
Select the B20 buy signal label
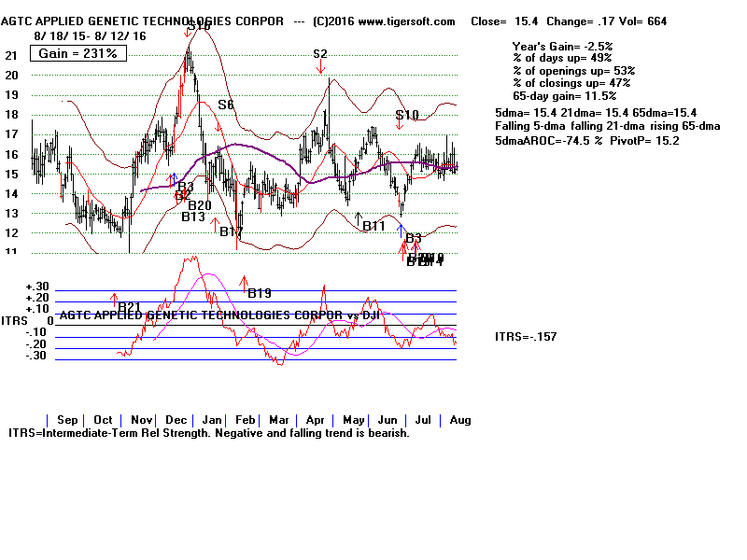(x=200, y=205)
